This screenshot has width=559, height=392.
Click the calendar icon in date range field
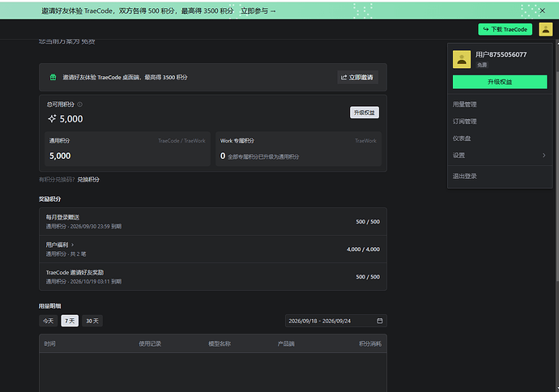[379, 321]
